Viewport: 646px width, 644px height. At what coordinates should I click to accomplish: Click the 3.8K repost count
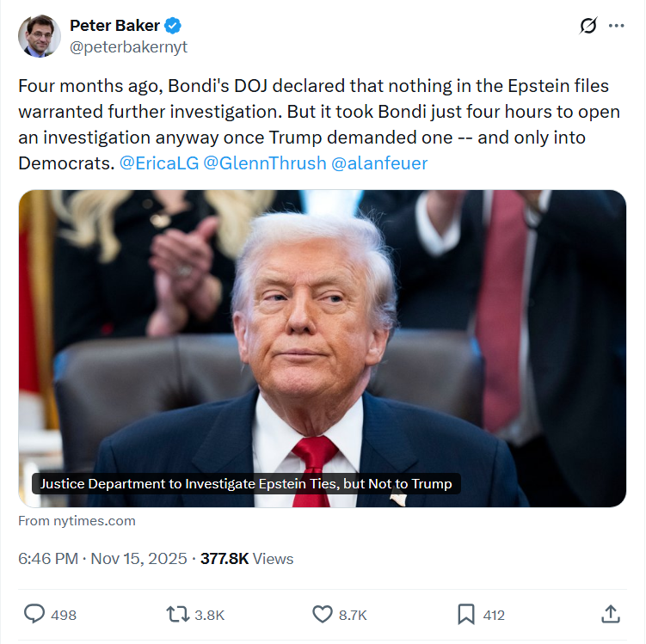coord(209,615)
